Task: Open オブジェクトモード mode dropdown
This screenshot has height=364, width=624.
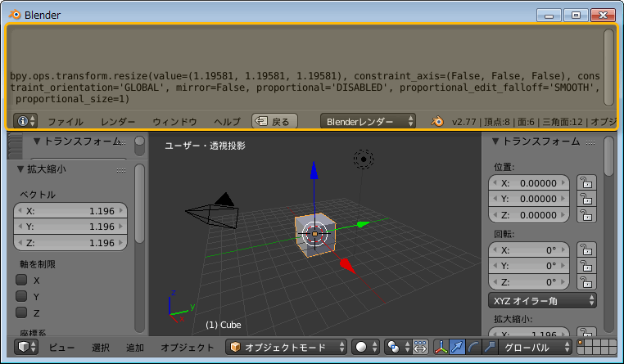Action: 287,347
